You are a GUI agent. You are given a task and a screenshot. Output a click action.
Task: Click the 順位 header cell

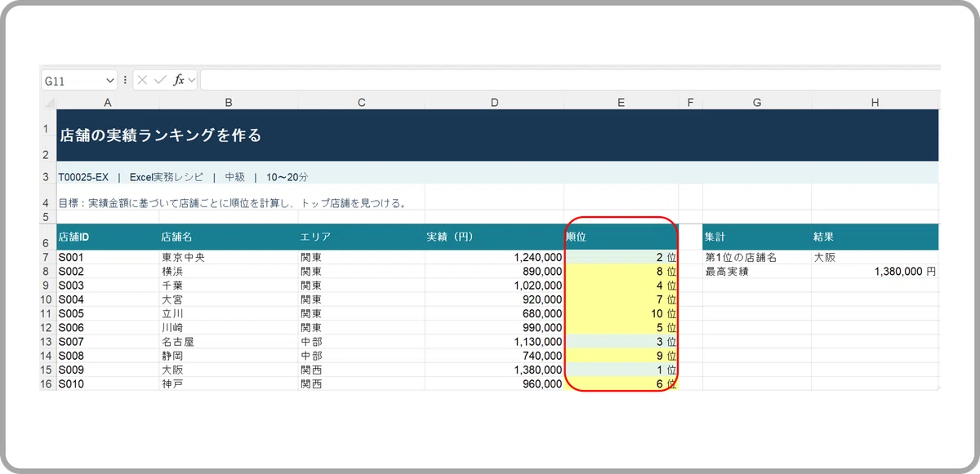(x=621, y=237)
